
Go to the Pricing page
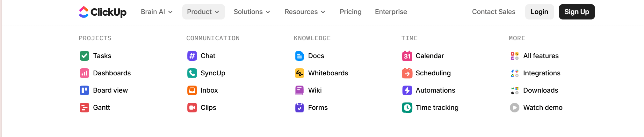351,12
